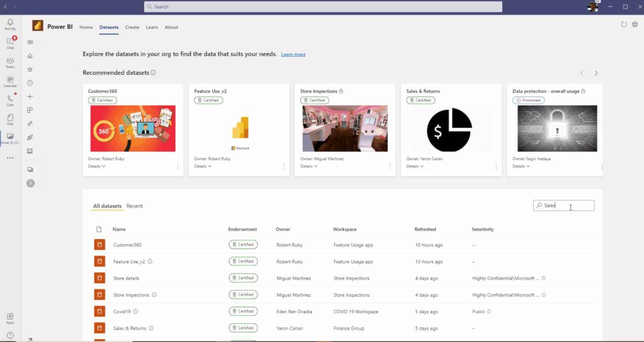
Task: Sort by the Refreshed column header
Action: (x=425, y=229)
